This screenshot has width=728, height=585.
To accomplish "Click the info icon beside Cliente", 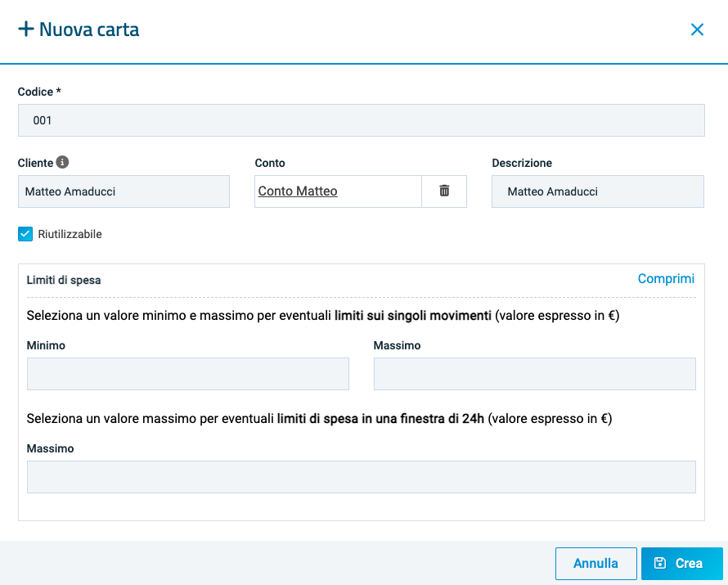I will [x=62, y=163].
